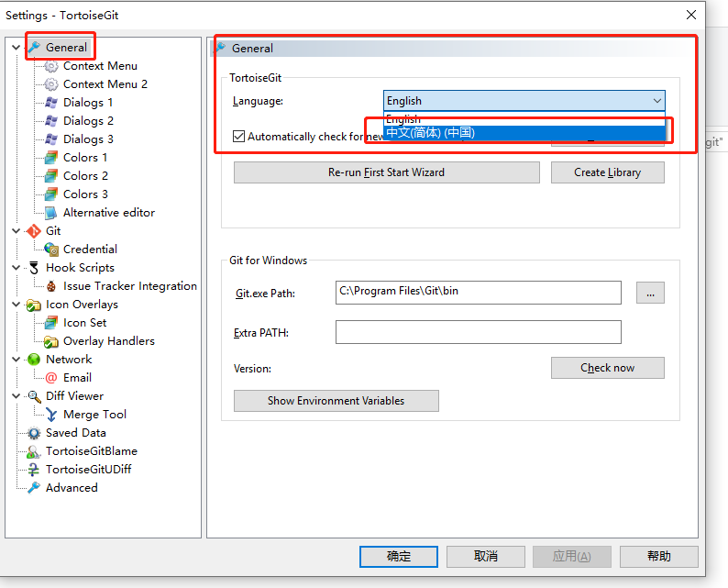
Task: Click the Merge Tool arrow icon
Action: tap(51, 415)
